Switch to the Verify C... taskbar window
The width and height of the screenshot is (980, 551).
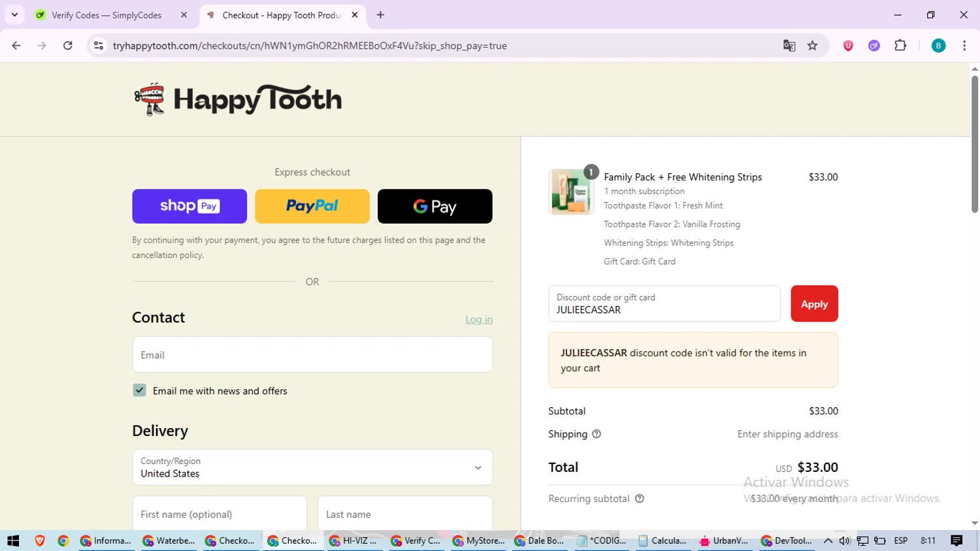[x=416, y=541]
